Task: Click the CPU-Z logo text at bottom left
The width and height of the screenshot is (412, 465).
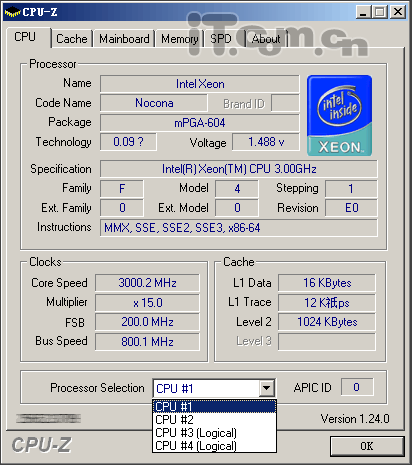Action: (42, 445)
